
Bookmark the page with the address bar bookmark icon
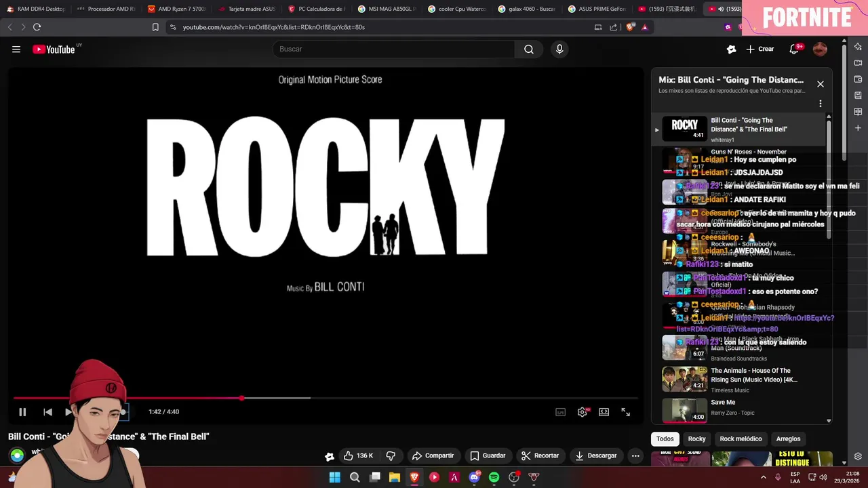[155, 27]
